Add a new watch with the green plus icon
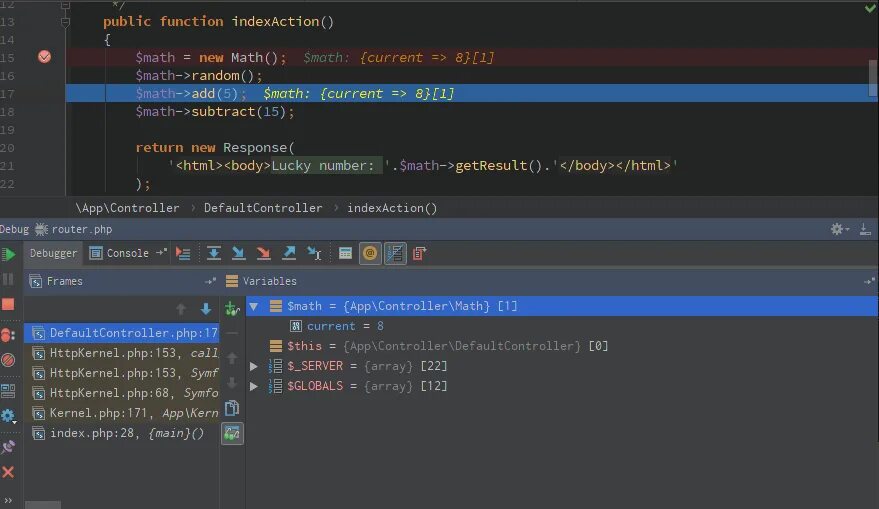Image resolution: width=879 pixels, height=509 pixels. coord(232,308)
